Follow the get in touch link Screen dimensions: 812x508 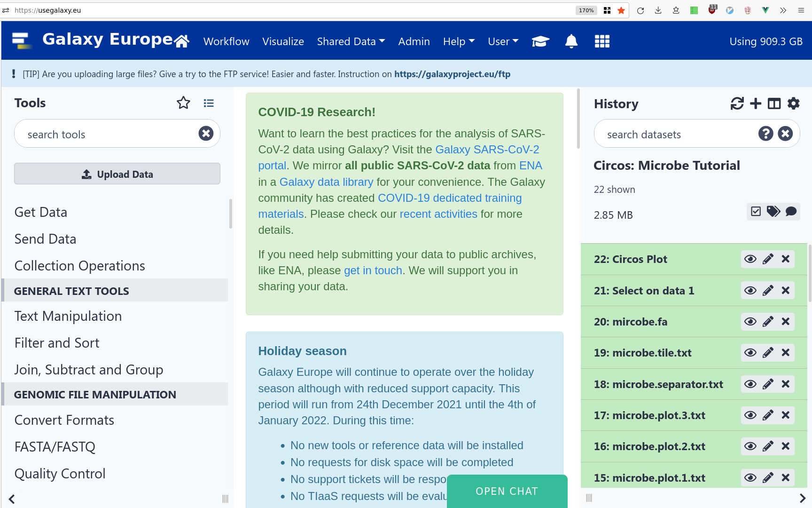[x=373, y=270]
